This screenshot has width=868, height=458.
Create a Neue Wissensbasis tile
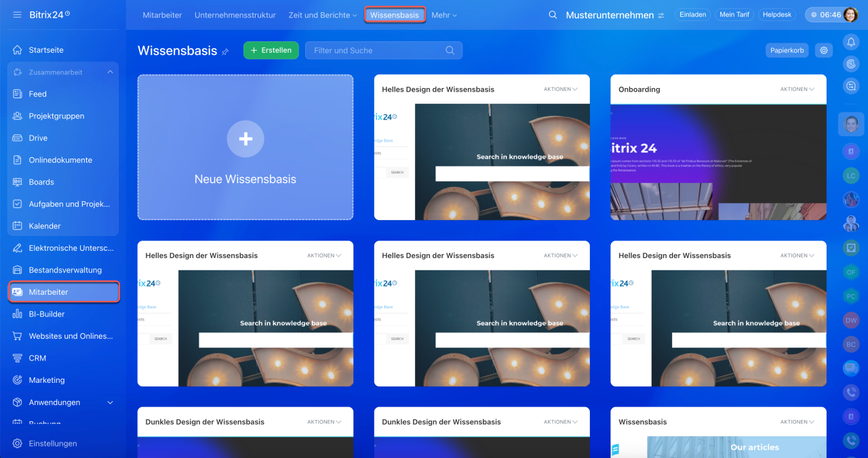(245, 147)
